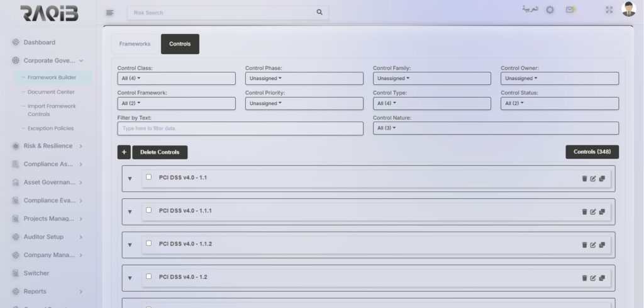Check the PCI DSS v4.0 - 1.1 checkbox
644x308 pixels.
[149, 177]
